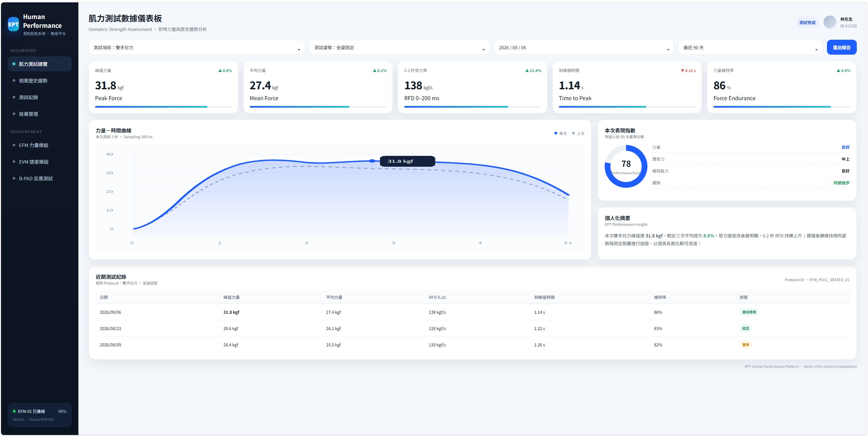Click the 匯出報告 button
The height and width of the screenshot is (436, 868).
pyautogui.click(x=842, y=48)
